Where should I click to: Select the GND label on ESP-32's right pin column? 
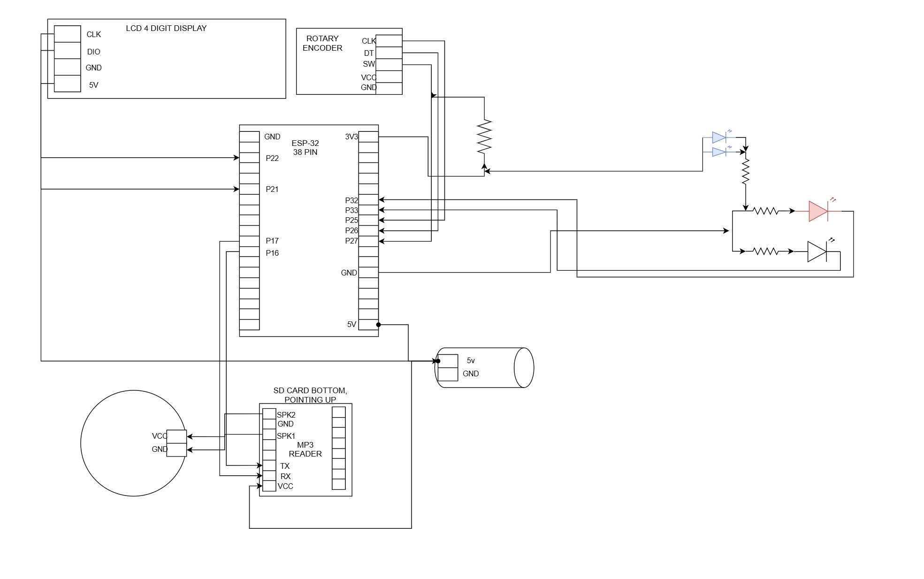pyautogui.click(x=349, y=273)
